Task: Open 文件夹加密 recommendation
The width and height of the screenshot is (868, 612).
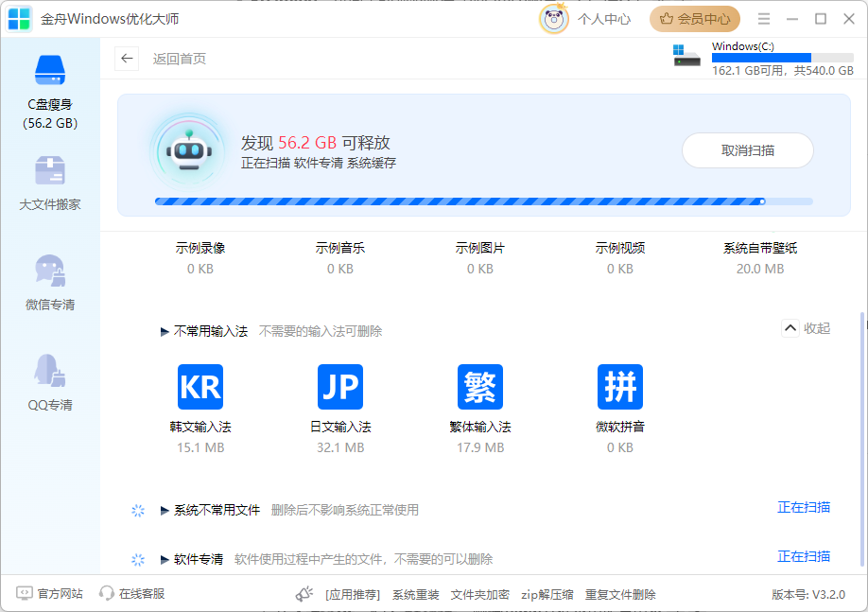Action: coord(480,595)
